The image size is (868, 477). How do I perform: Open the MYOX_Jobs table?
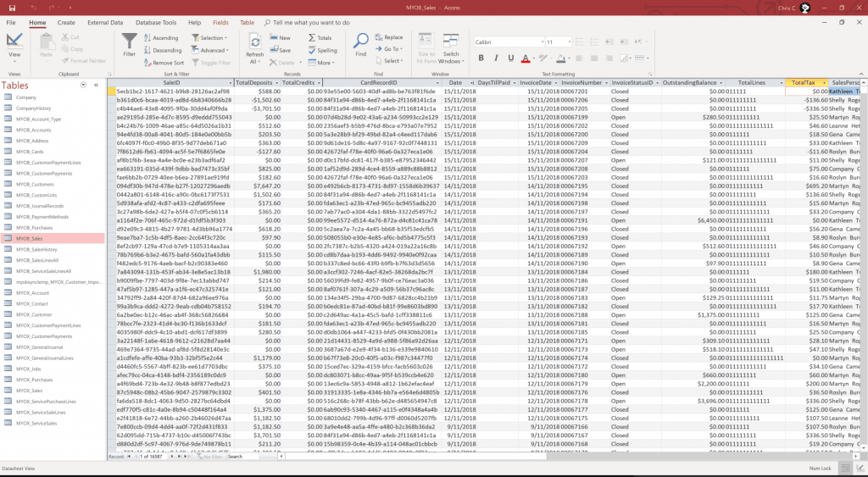[29, 369]
